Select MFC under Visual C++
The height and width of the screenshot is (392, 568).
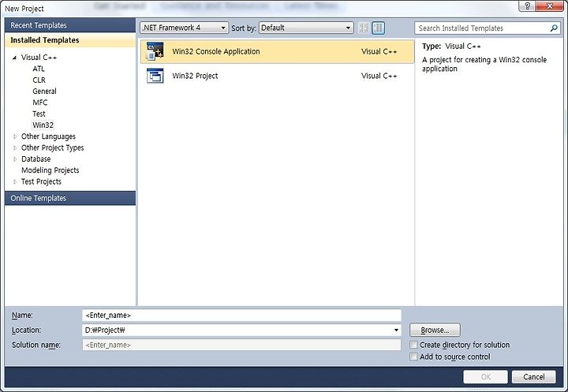coord(40,103)
